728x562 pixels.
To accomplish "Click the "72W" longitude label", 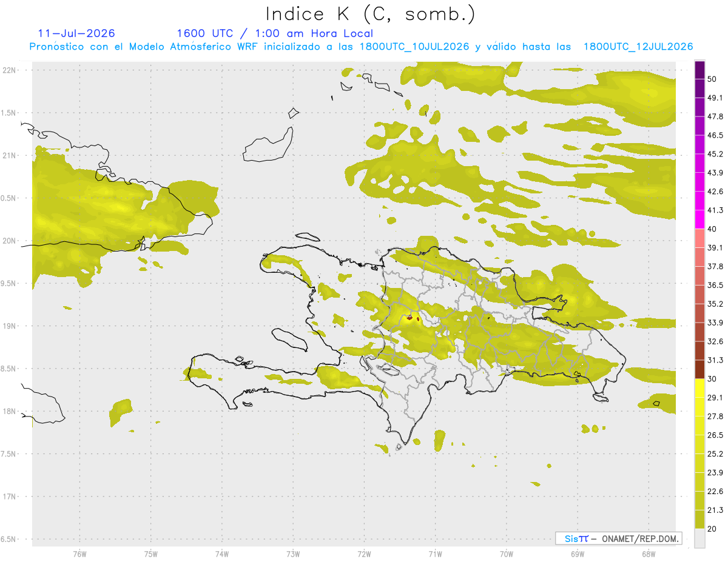I will point(364,554).
